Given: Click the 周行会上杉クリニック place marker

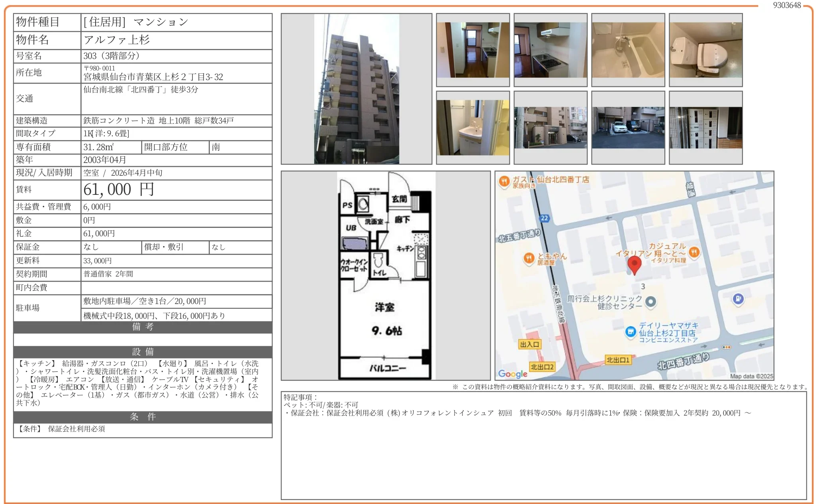Looking at the screenshot, I should pyautogui.click(x=650, y=302).
